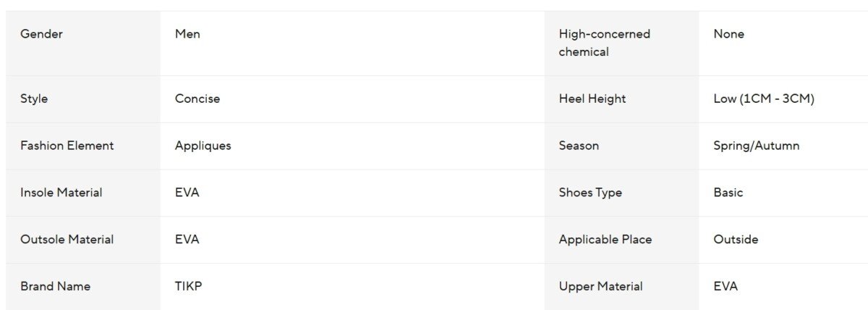
Task: Select the Basic shoes type value
Action: [728, 193]
